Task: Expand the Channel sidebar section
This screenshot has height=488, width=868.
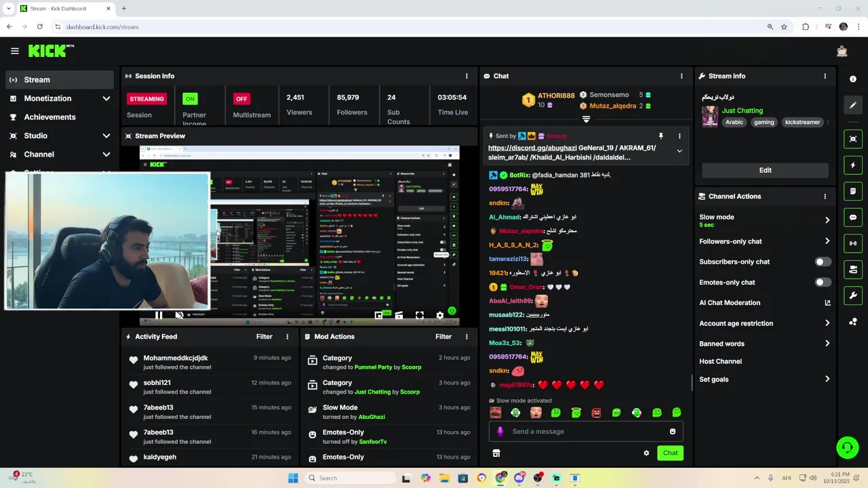Action: point(106,155)
